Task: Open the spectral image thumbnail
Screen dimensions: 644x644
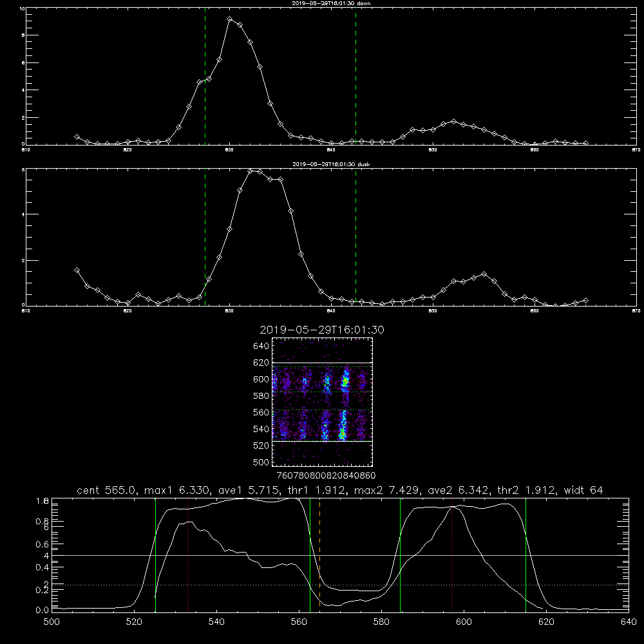Action: click(323, 402)
